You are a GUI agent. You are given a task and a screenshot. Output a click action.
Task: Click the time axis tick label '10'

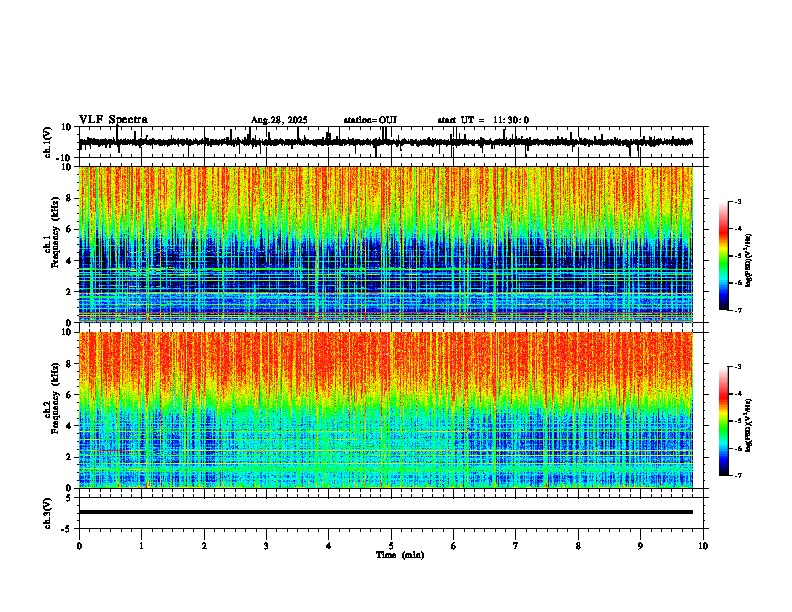pyautogui.click(x=703, y=546)
